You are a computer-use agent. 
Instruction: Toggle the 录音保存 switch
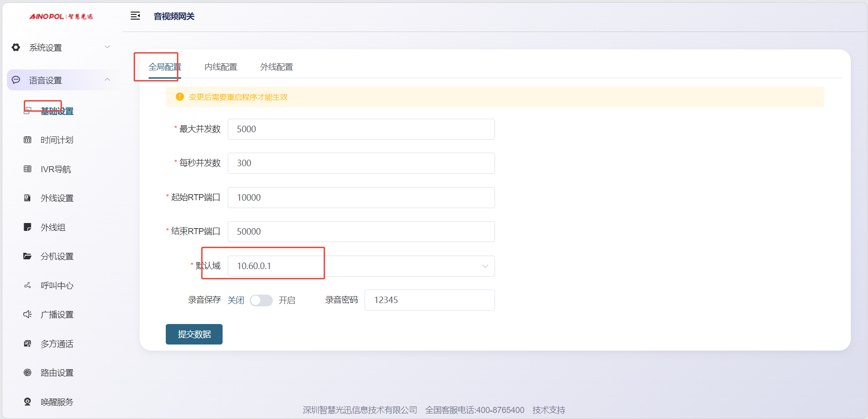coord(261,300)
